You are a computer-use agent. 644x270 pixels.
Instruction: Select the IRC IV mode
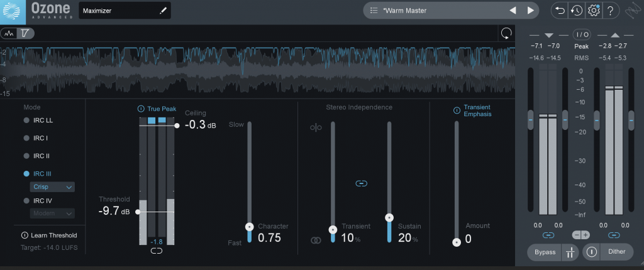point(37,201)
